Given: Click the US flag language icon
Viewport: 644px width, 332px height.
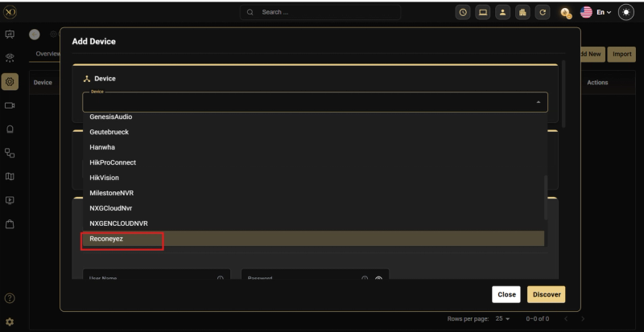Looking at the screenshot, I should click(586, 12).
